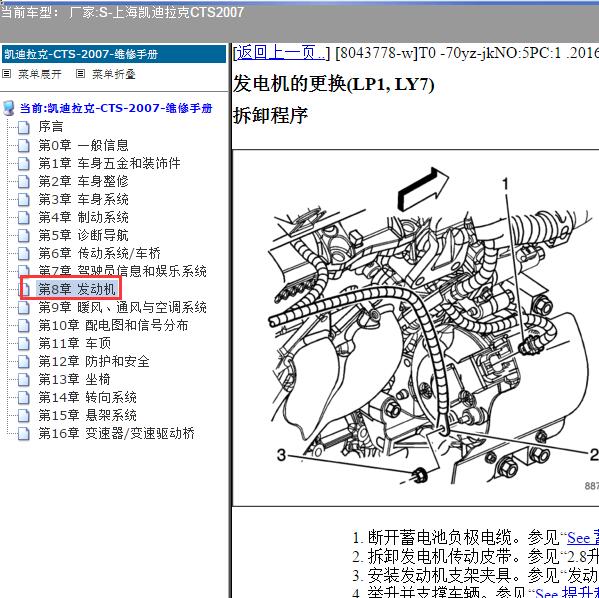Open 第5章 诊断导航 chapter
Screen dimensions: 599x598
pos(83,235)
